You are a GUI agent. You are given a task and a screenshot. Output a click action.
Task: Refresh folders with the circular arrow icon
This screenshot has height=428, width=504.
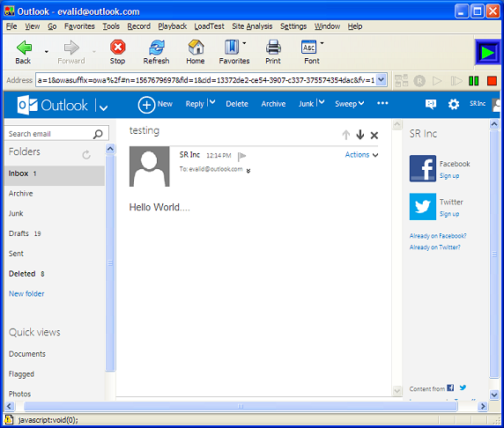[x=86, y=155]
